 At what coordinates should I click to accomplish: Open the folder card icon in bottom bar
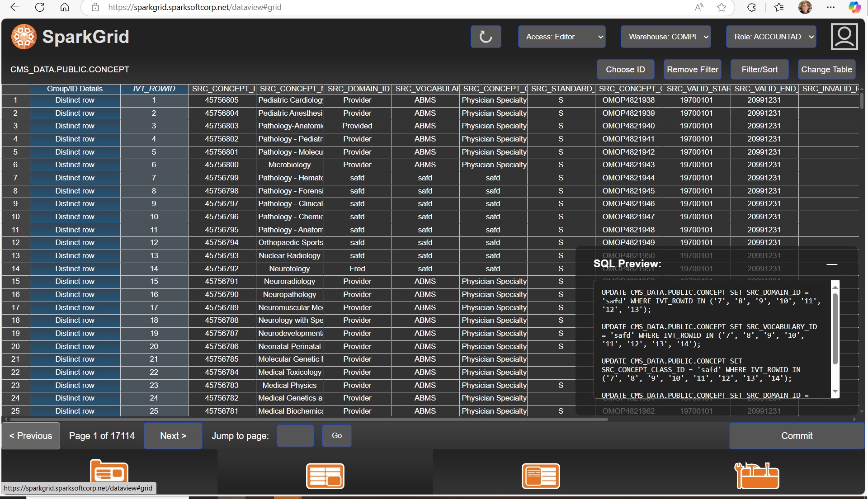(x=109, y=472)
